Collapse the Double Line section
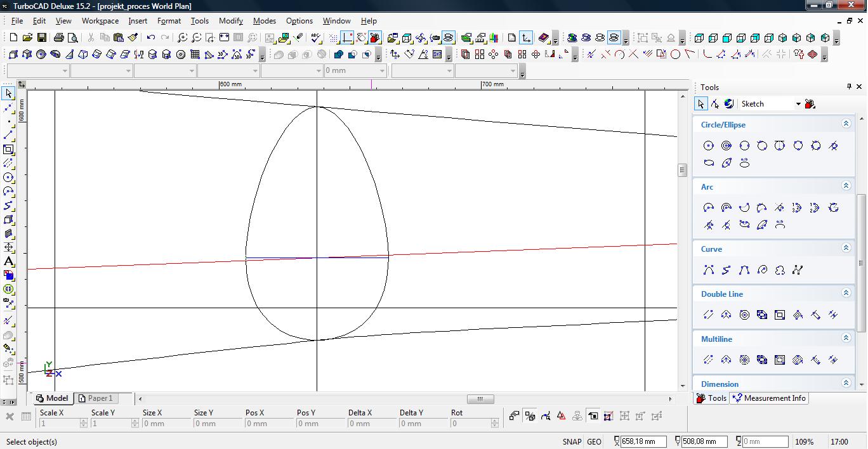Viewport: 868px width, 449px height. point(846,294)
